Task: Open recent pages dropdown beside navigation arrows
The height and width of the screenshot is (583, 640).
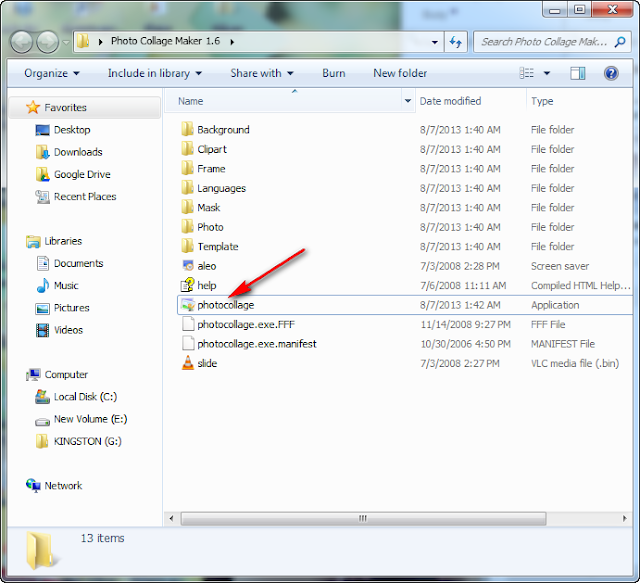Action: (66, 42)
